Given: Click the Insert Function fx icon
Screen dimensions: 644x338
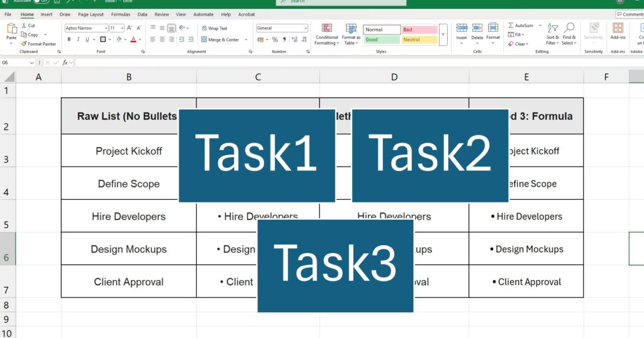Looking at the screenshot, I should click(x=65, y=63).
